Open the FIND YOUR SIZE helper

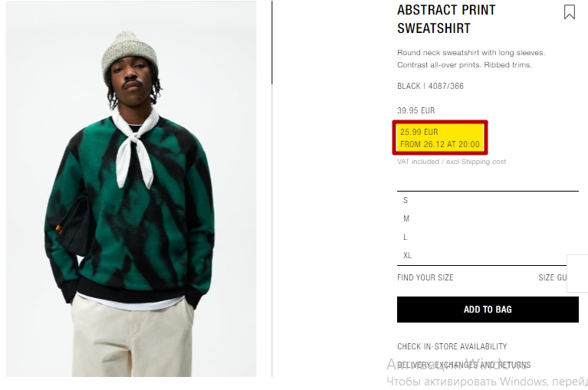click(425, 277)
